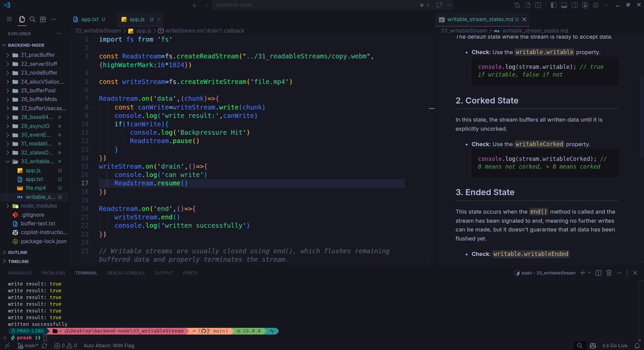
Task: Synchronize changes with sync icon
Action: (x=45, y=346)
